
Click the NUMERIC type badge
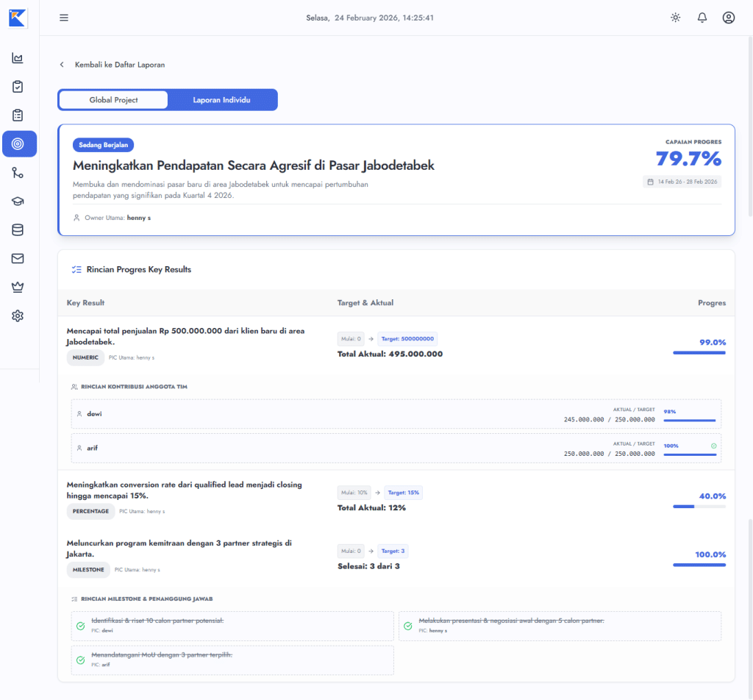click(85, 357)
